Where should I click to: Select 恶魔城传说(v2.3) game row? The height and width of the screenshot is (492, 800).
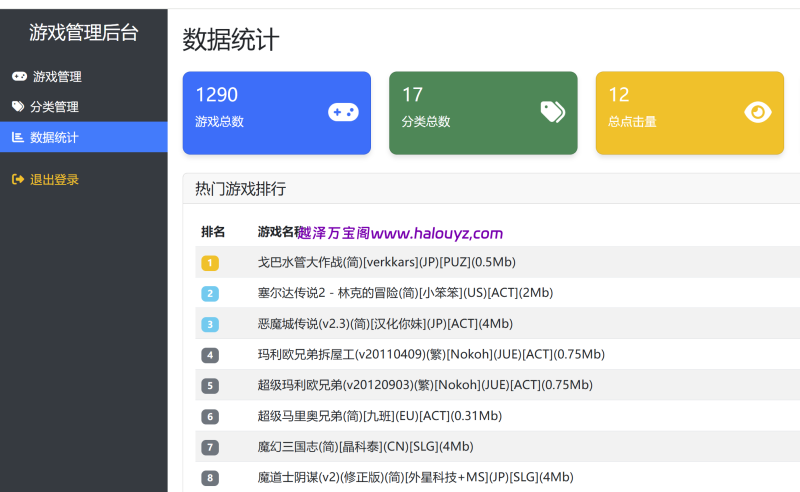point(497,324)
